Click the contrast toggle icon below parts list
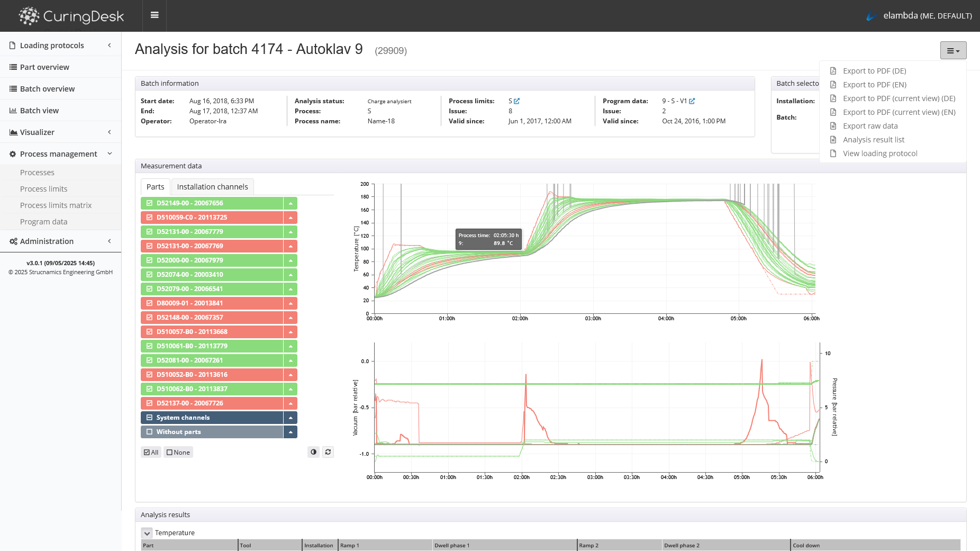 pyautogui.click(x=314, y=452)
